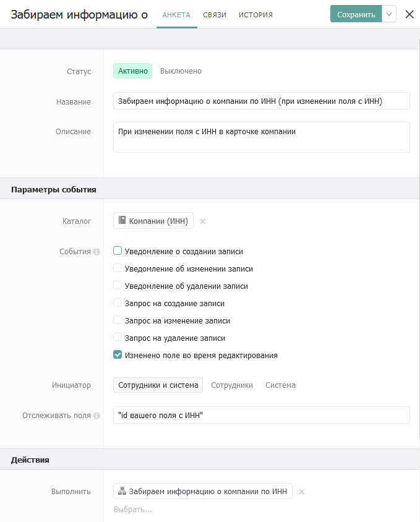Open the История tab
Image resolution: width=420 pixels, height=522 pixels.
pyautogui.click(x=255, y=15)
